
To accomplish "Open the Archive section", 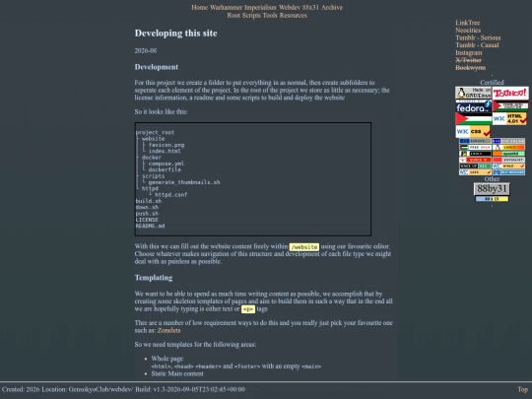I will click(x=332, y=8).
